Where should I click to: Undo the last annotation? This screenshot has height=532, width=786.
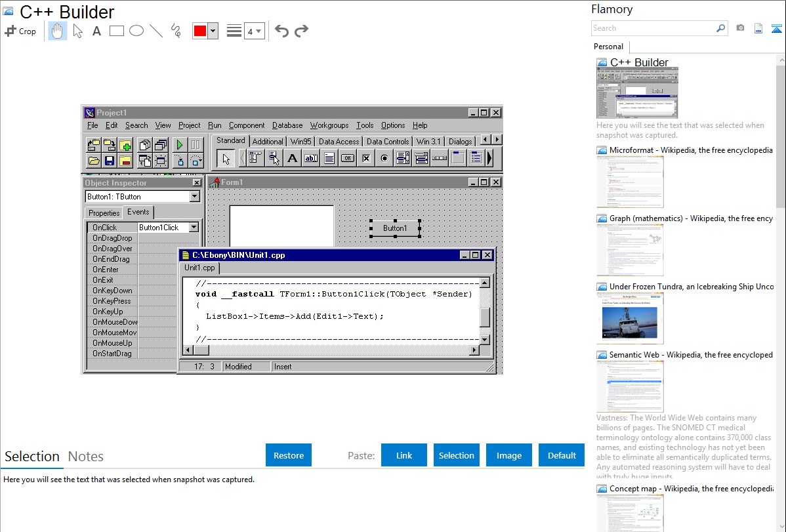tap(281, 31)
